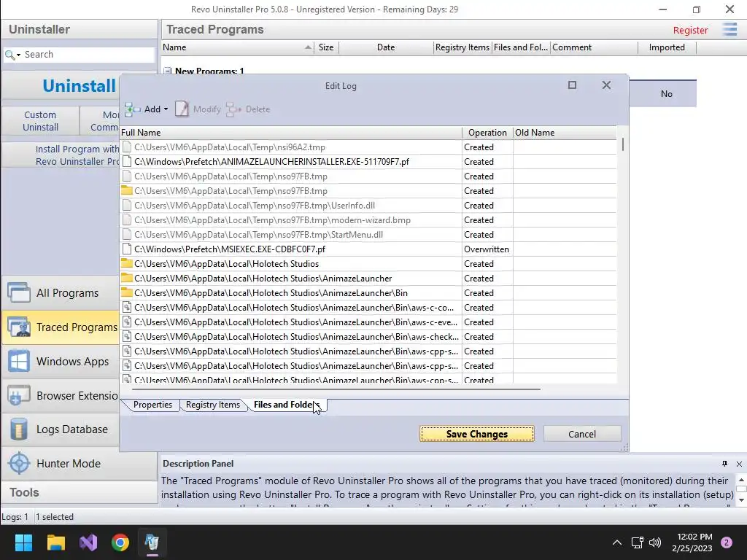Select the Files and Folders tab

click(287, 405)
